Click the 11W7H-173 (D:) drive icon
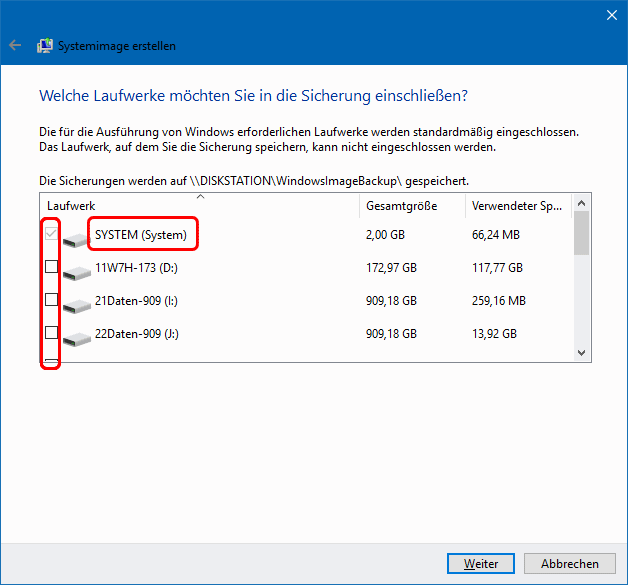This screenshot has height=585, width=628. [x=76, y=272]
